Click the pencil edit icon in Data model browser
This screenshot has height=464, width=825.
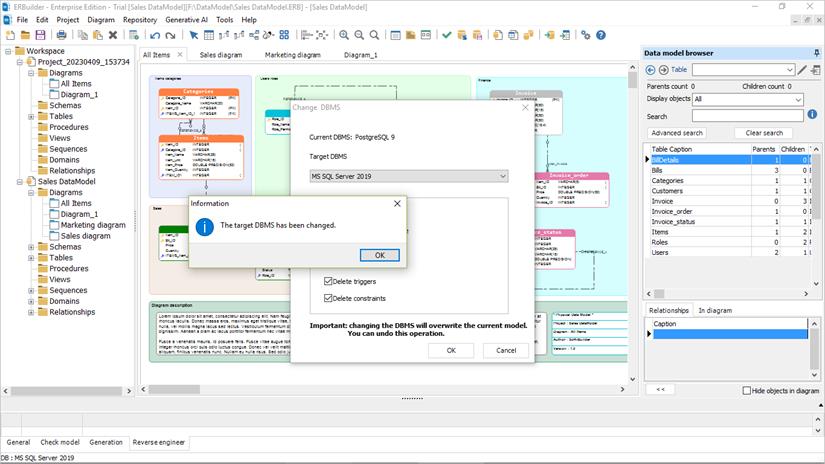click(802, 70)
